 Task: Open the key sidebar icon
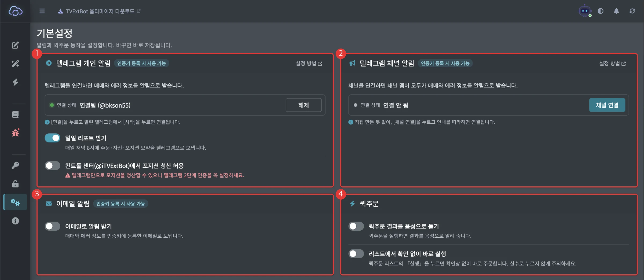coord(15,165)
